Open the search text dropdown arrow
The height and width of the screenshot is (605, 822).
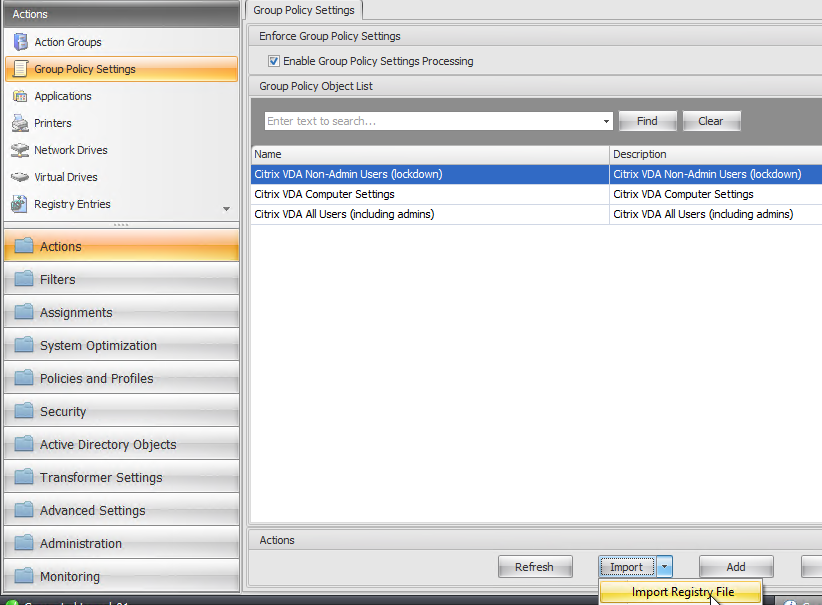click(x=606, y=121)
